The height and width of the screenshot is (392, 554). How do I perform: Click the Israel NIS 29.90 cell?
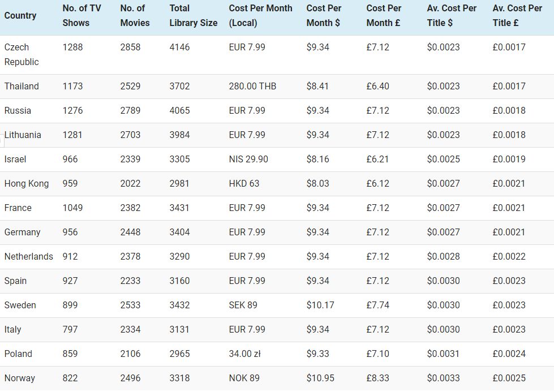coord(248,159)
